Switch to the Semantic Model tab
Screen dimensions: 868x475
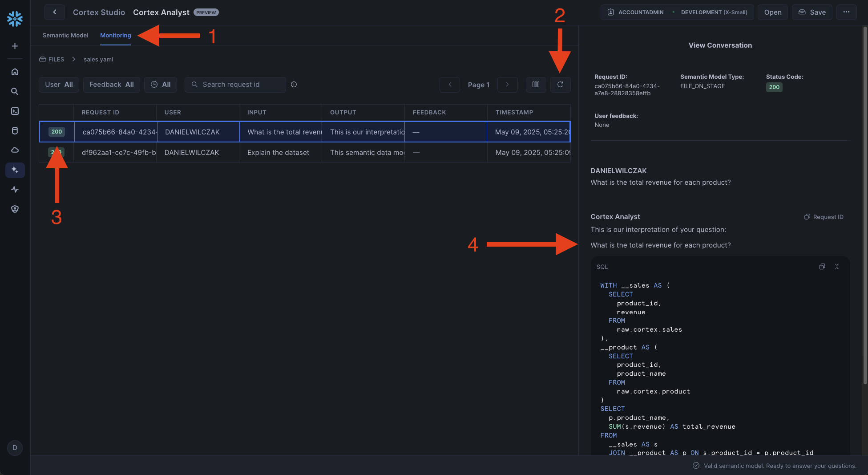(65, 35)
